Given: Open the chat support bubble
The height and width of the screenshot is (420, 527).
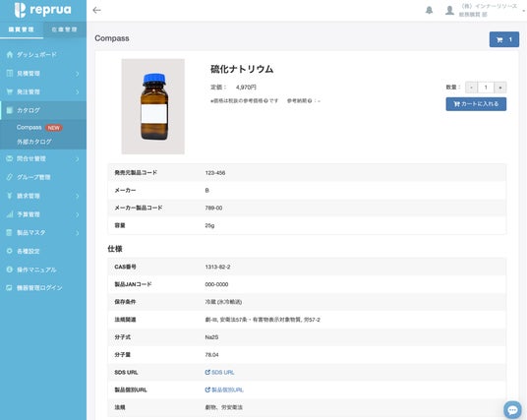Looking at the screenshot, I should [512, 410].
